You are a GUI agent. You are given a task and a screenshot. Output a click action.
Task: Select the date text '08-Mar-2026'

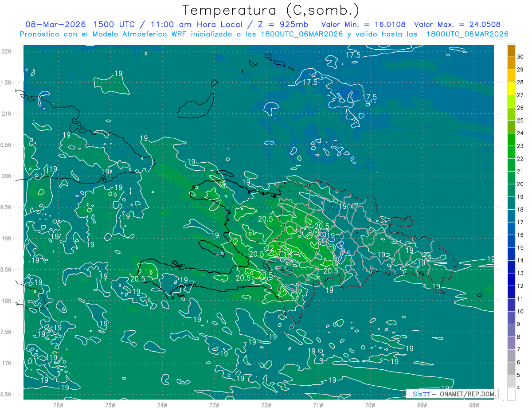[55, 24]
